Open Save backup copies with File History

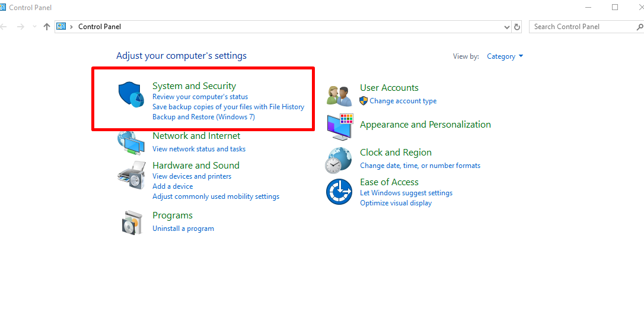click(x=228, y=107)
